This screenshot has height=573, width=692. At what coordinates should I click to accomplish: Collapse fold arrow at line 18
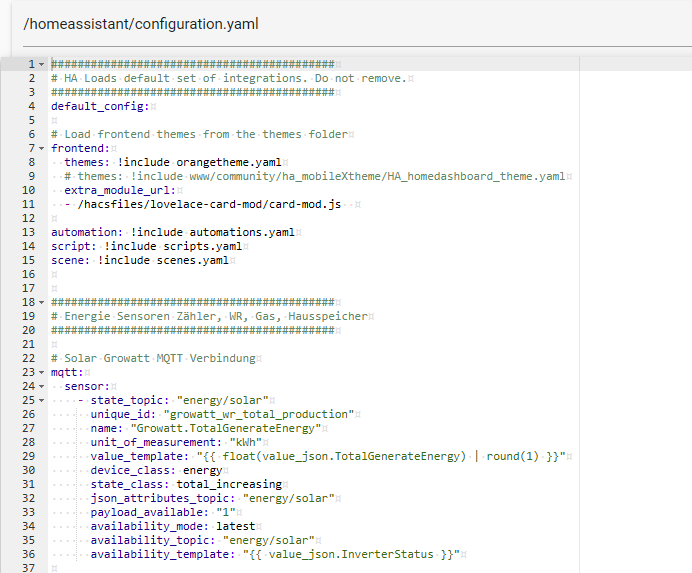coord(41,302)
